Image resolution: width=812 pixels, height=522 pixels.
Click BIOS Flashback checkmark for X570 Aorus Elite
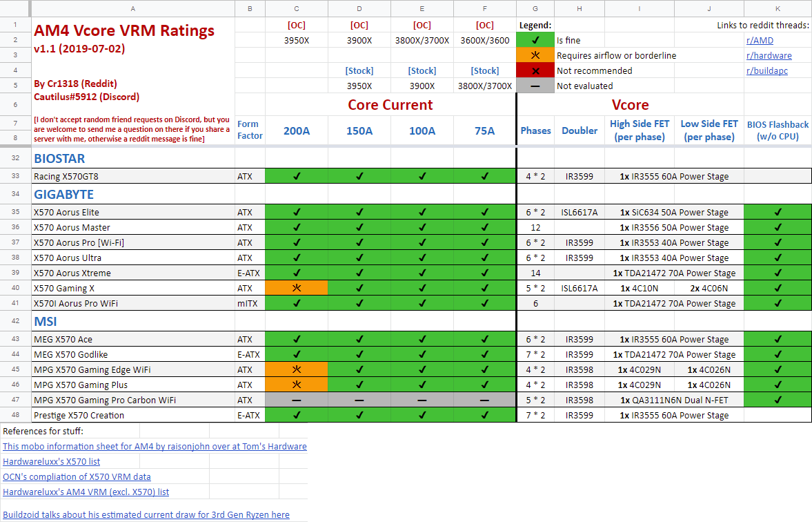click(778, 212)
